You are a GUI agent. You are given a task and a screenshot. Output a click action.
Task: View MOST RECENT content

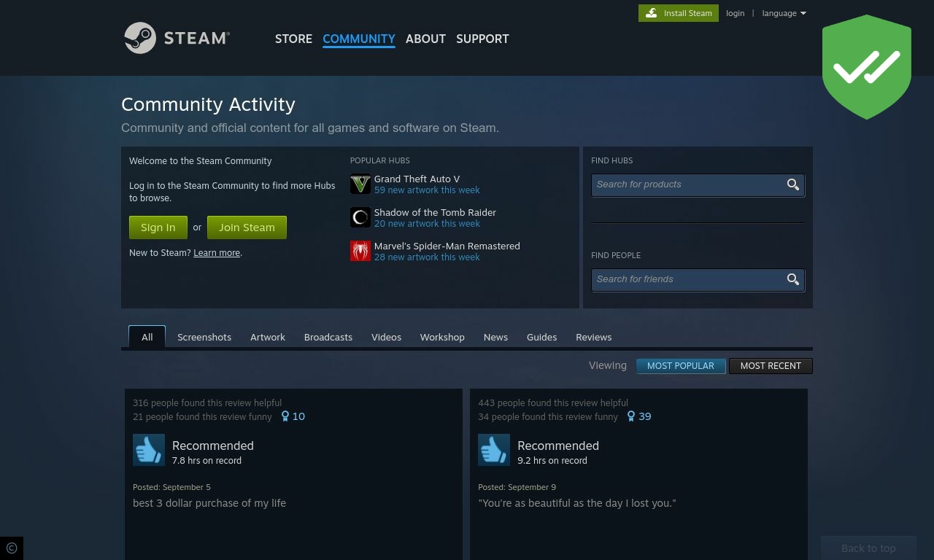(771, 366)
